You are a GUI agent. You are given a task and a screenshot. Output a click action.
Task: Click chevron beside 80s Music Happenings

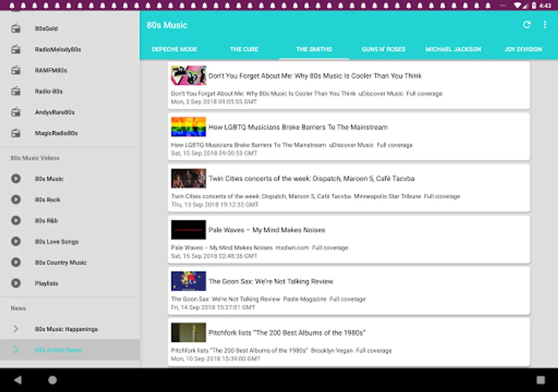[x=16, y=329]
